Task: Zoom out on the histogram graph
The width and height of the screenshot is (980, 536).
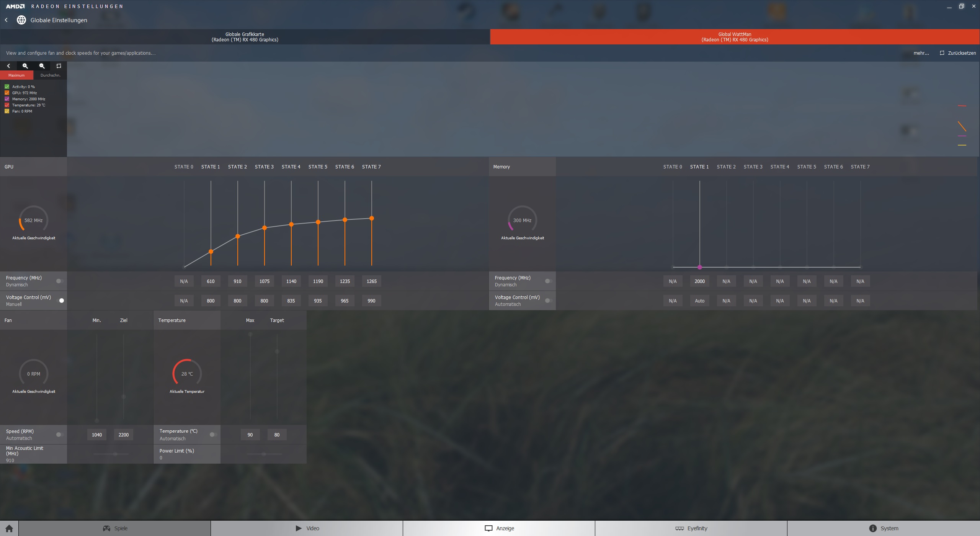Action: pos(42,66)
